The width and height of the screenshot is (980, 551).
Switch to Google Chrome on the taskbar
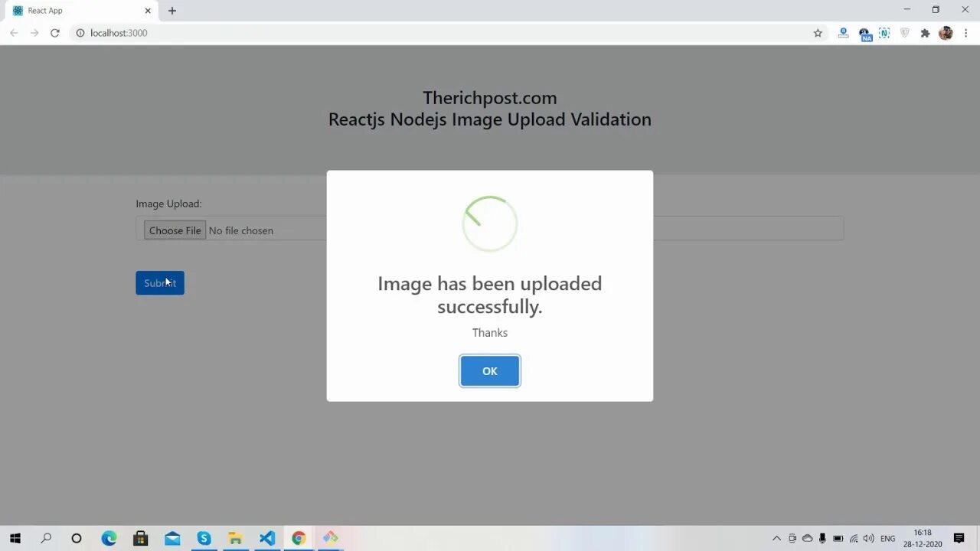point(299,538)
